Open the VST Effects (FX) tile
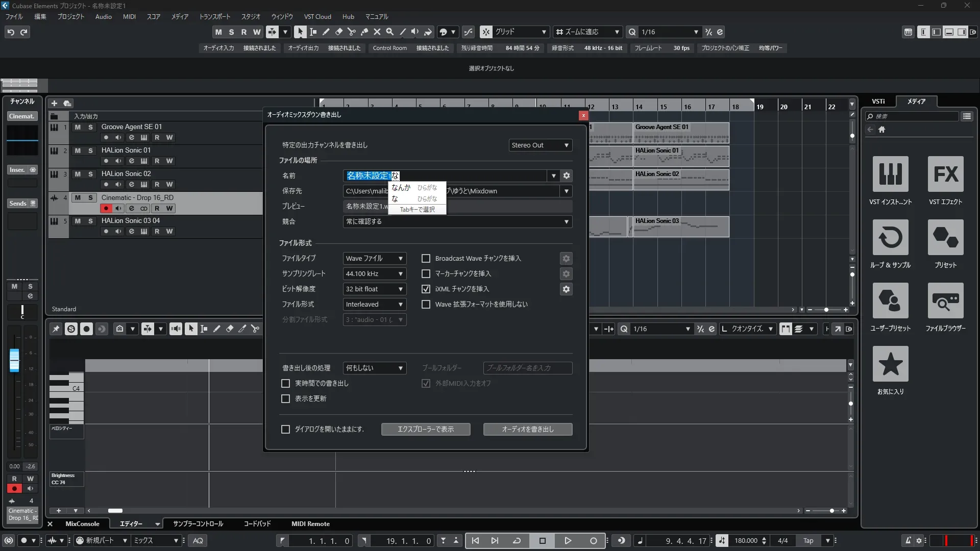The image size is (980, 551). [x=945, y=174]
